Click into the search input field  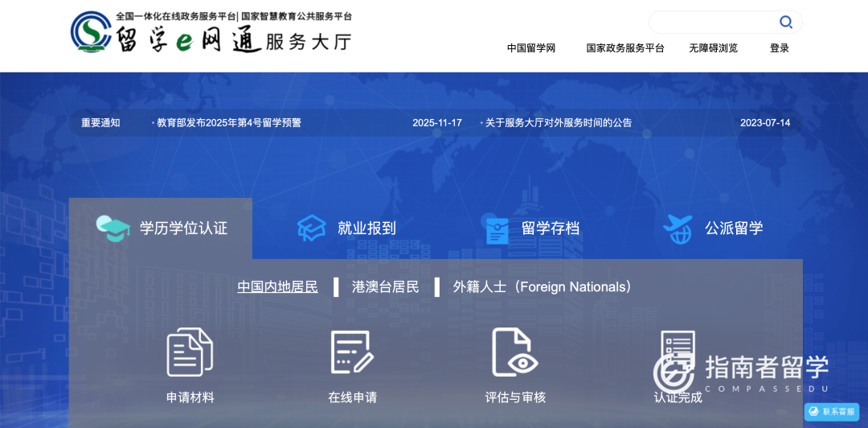click(x=711, y=22)
